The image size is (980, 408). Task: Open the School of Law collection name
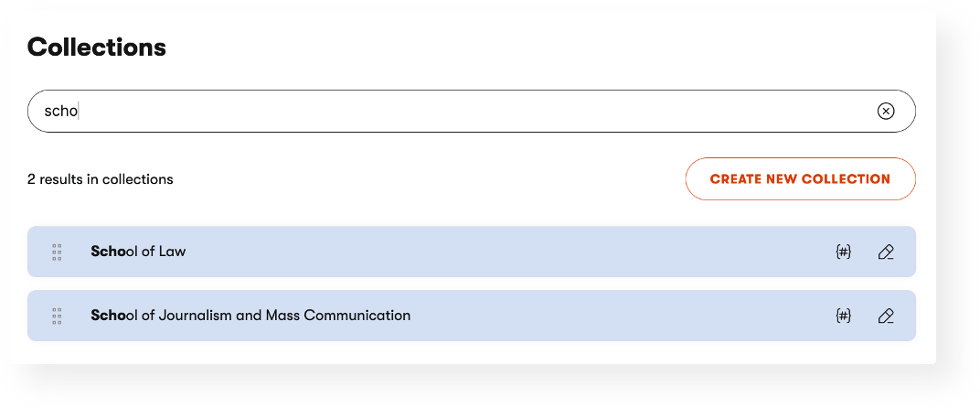coord(138,252)
